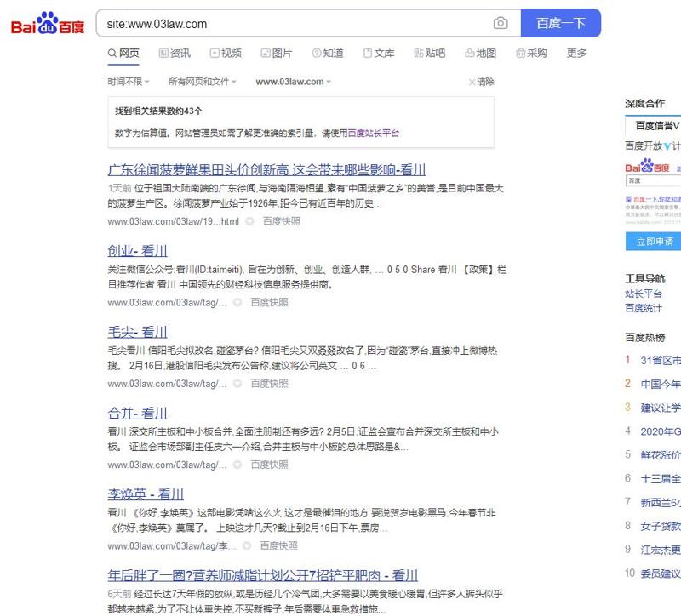Click text 找到相关结果数约43个
The image size is (681, 616).
158,111
